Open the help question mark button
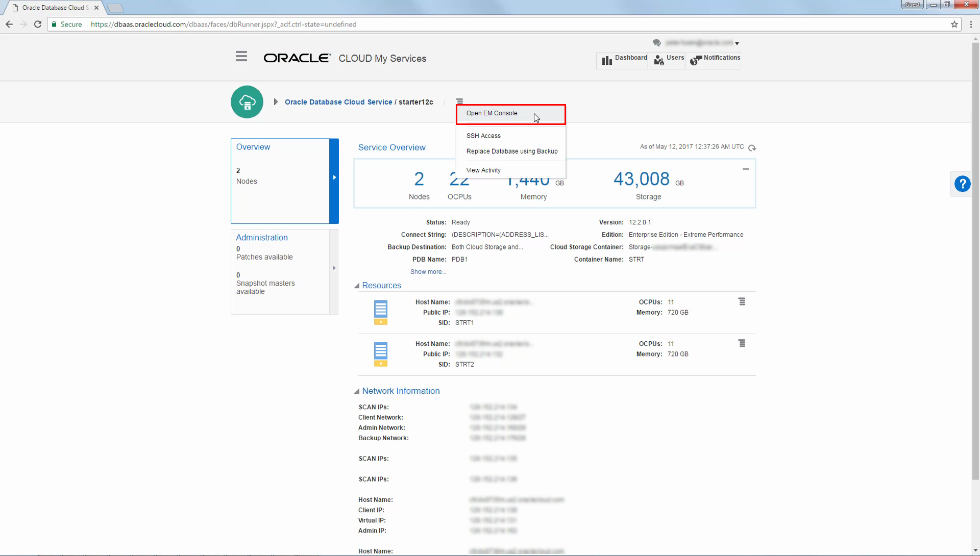The height and width of the screenshot is (556, 980). [962, 184]
